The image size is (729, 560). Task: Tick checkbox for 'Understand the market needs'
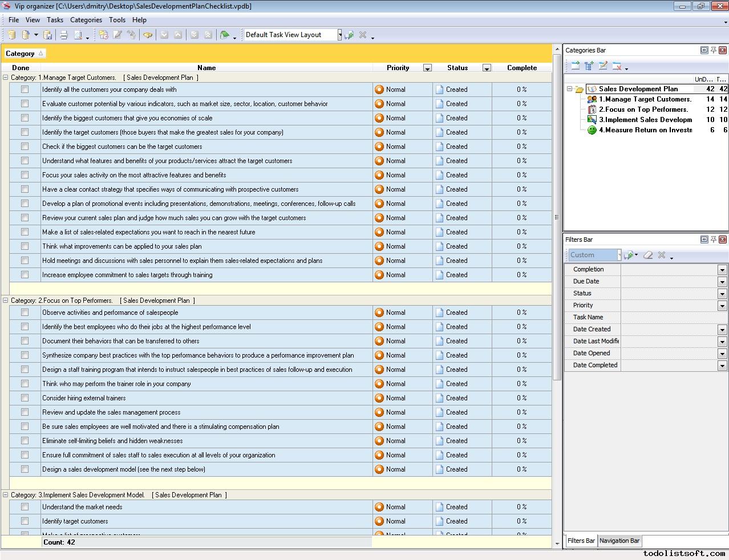click(x=25, y=507)
